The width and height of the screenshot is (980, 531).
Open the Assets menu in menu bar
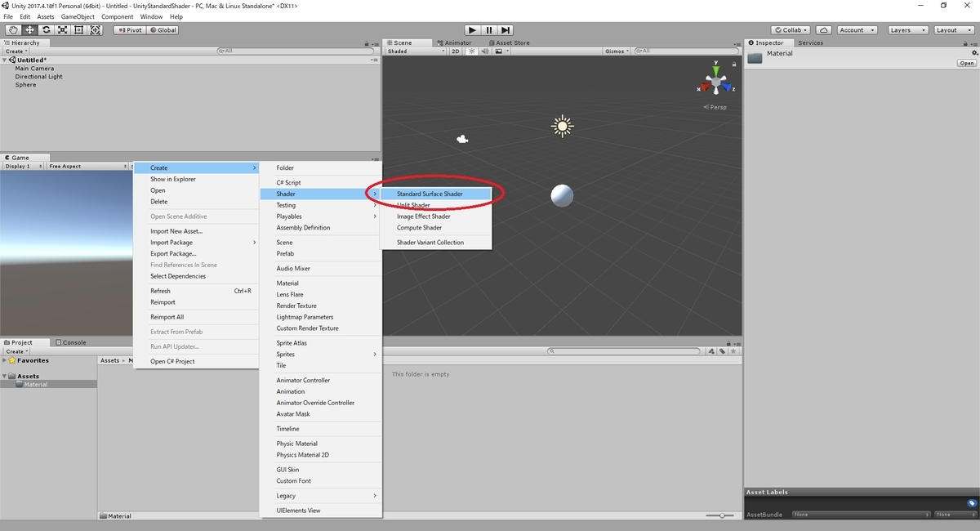tap(46, 16)
